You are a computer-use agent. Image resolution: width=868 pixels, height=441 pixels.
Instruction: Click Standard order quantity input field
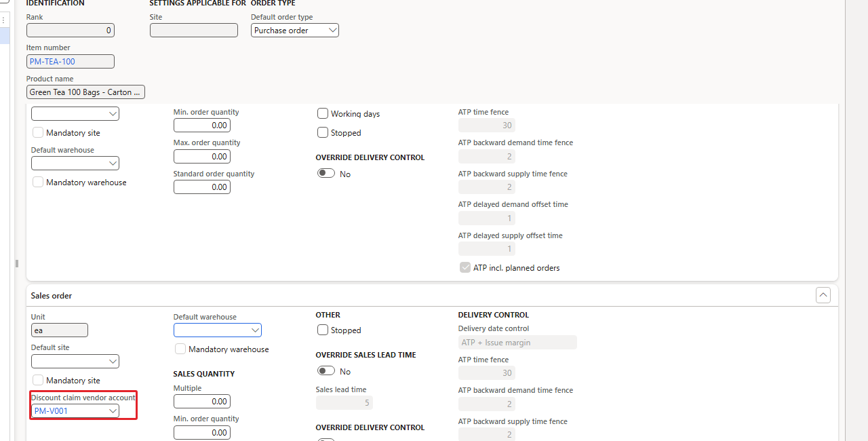tap(202, 187)
